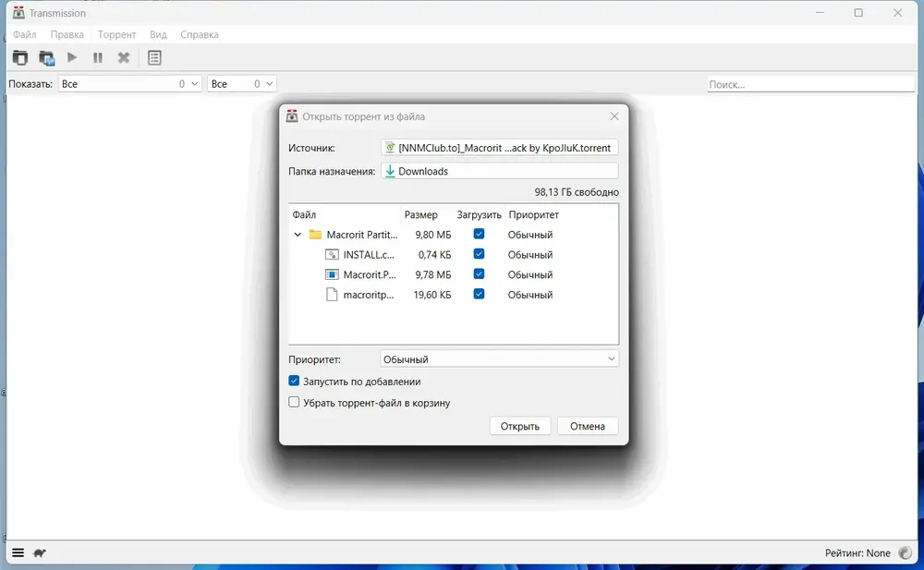Click the macroritp... blank file icon
Screen dimensions: 924x570
(333, 295)
